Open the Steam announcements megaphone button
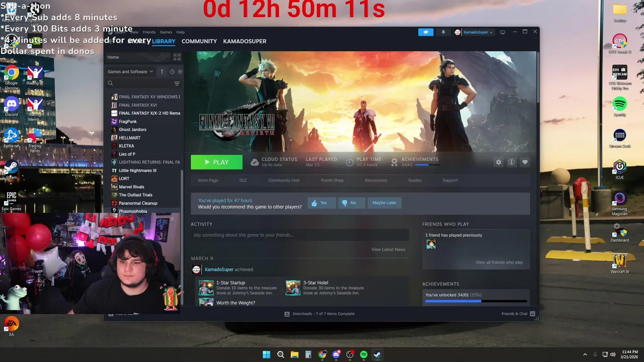This screenshot has width=644, height=362. (x=426, y=32)
